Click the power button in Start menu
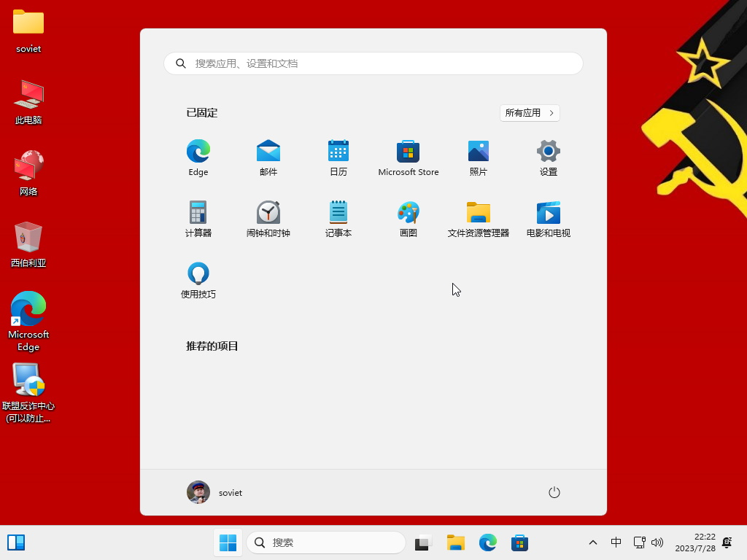Viewport: 747px width, 560px height. point(554,492)
